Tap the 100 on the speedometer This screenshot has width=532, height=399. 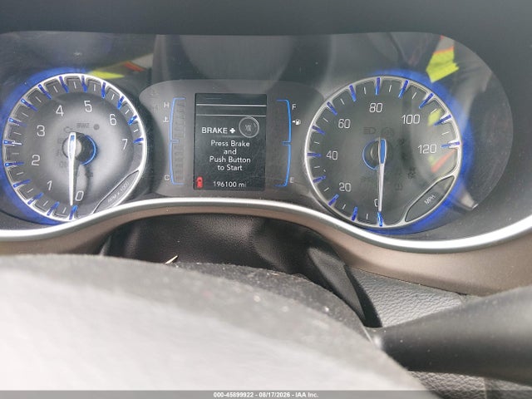click(411, 120)
